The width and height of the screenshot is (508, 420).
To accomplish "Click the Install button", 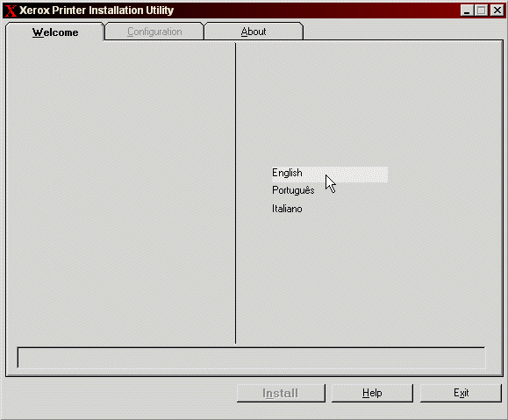I will point(281,393).
